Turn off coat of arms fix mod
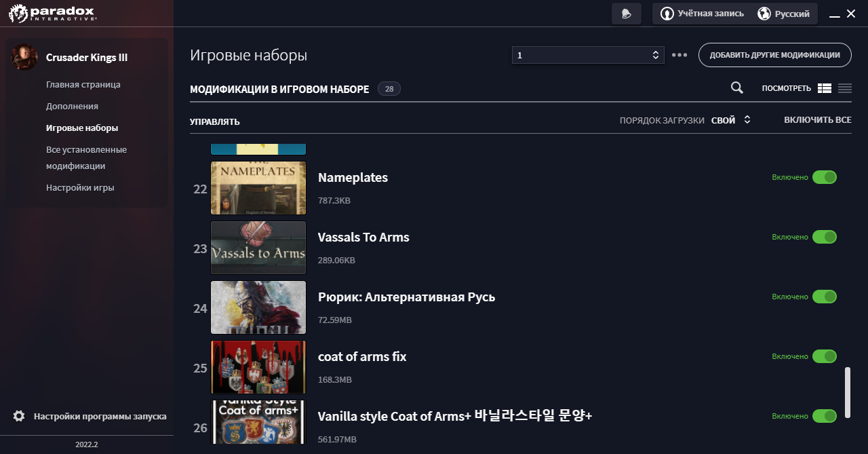Screen dimensions: 868x454 pos(825,356)
